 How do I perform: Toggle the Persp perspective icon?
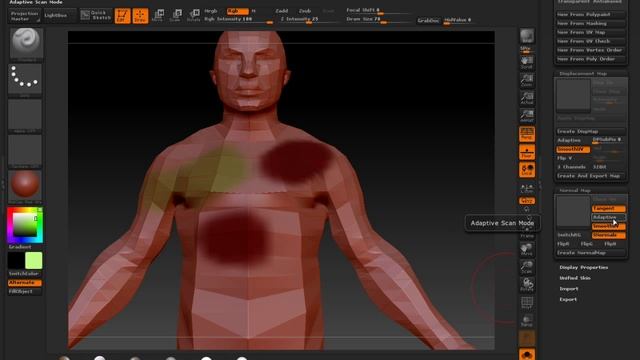click(527, 134)
